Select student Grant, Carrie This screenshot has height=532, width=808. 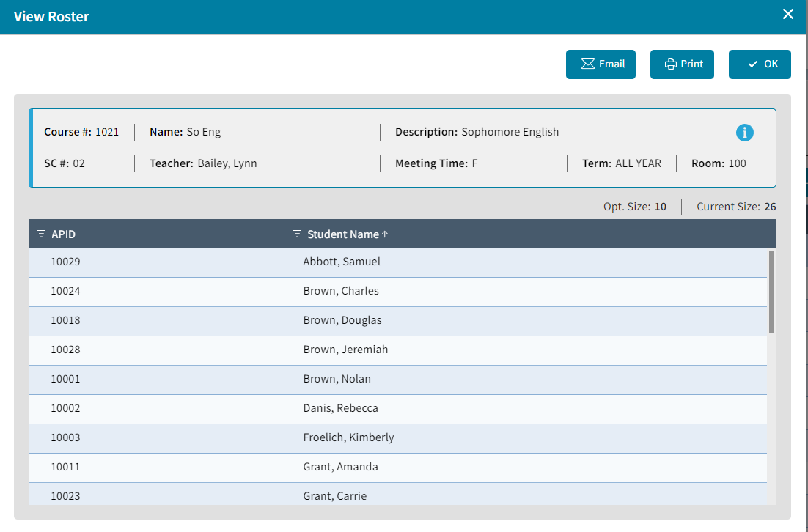coord(335,497)
